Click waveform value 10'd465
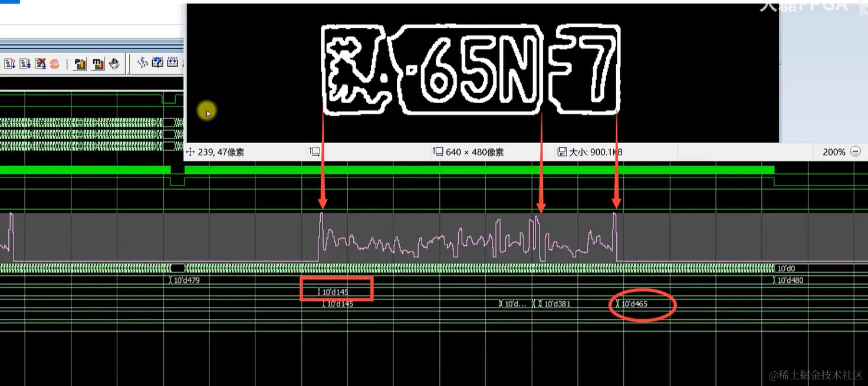Viewport: 868px width, 386px height. (634, 304)
